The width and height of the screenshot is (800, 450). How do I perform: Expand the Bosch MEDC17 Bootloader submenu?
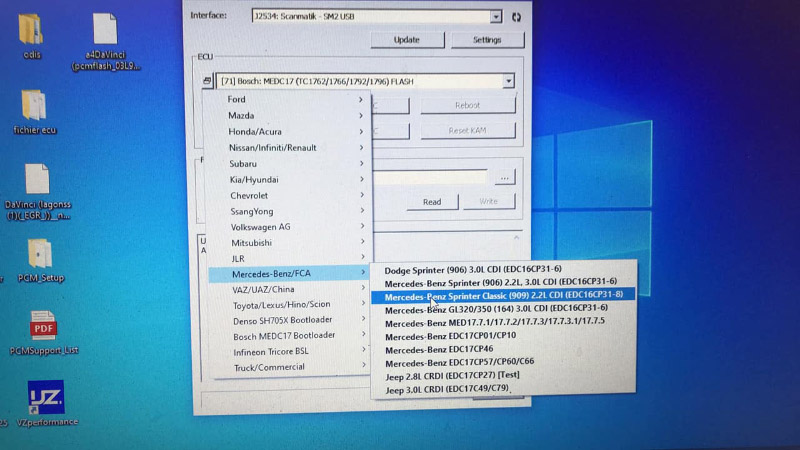click(x=292, y=335)
